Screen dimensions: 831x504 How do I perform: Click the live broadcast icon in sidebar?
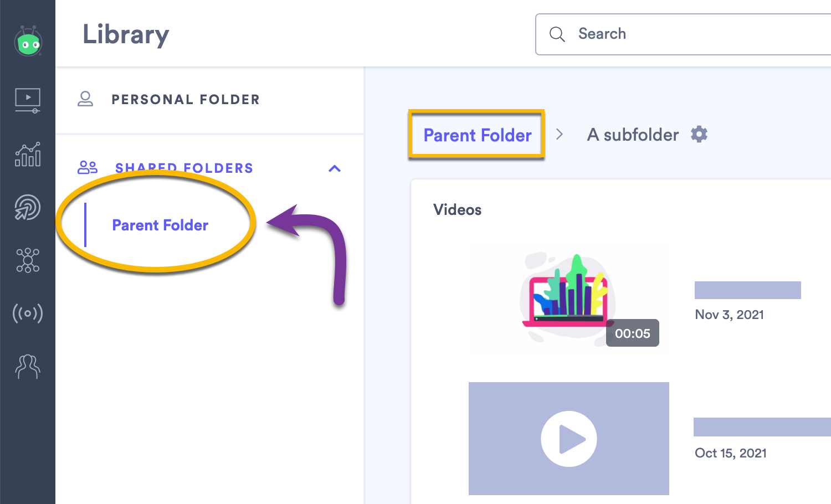pyautogui.click(x=27, y=313)
